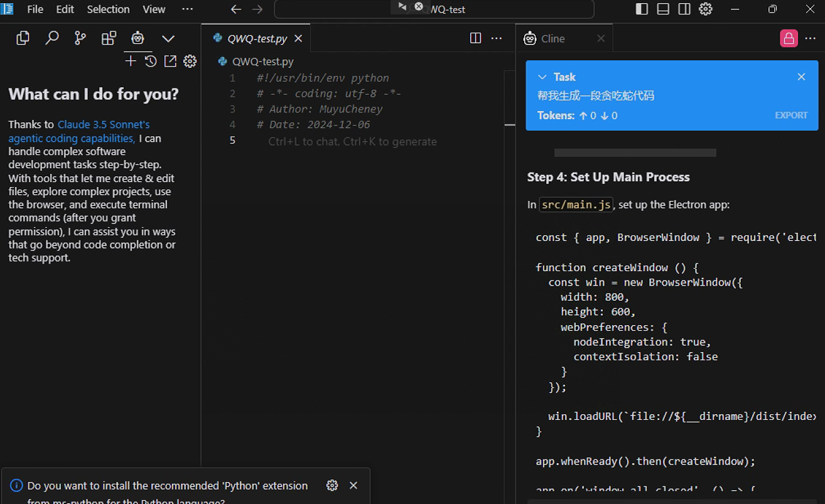Open Cline task history icon
The image size is (825, 504).
[x=151, y=61]
